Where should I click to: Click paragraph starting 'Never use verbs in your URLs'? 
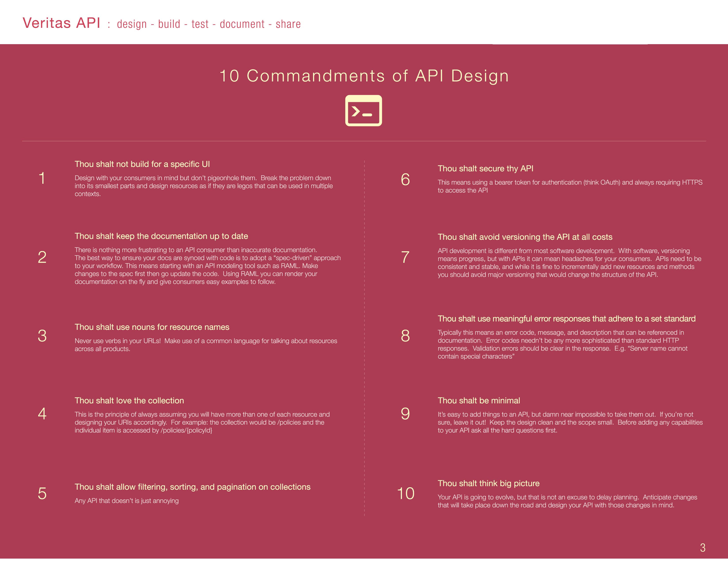point(206,345)
